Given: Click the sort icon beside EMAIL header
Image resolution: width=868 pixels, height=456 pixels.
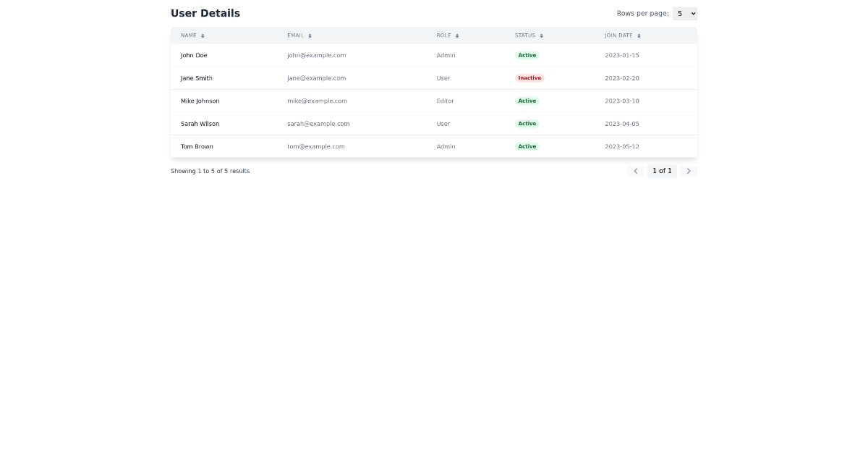Looking at the screenshot, I should click(x=310, y=35).
